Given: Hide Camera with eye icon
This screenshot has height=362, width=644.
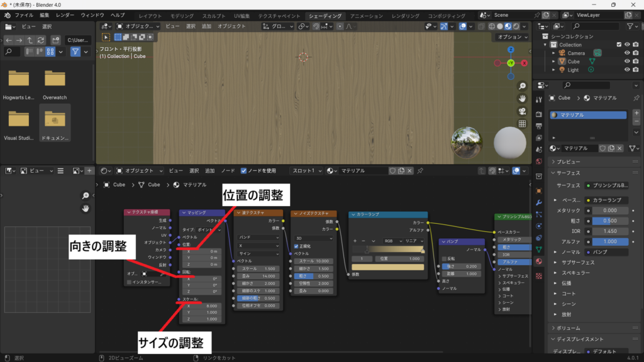Looking at the screenshot, I should 627,53.
